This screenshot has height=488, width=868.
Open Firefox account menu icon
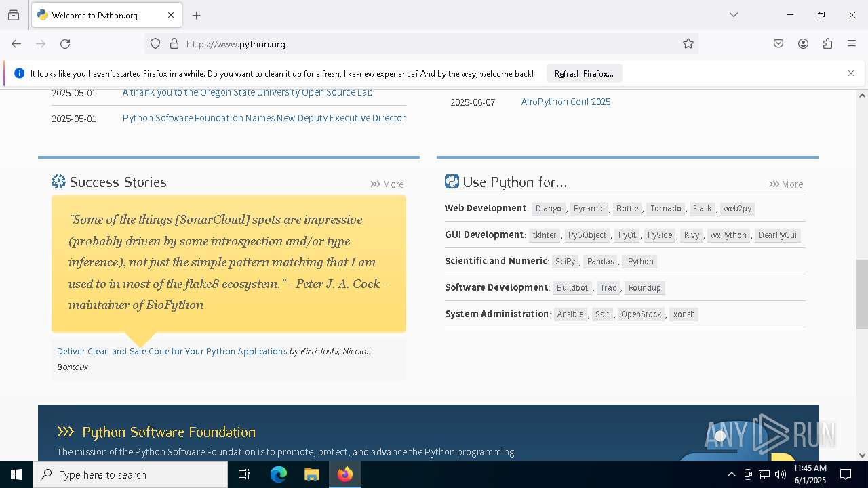pos(803,44)
